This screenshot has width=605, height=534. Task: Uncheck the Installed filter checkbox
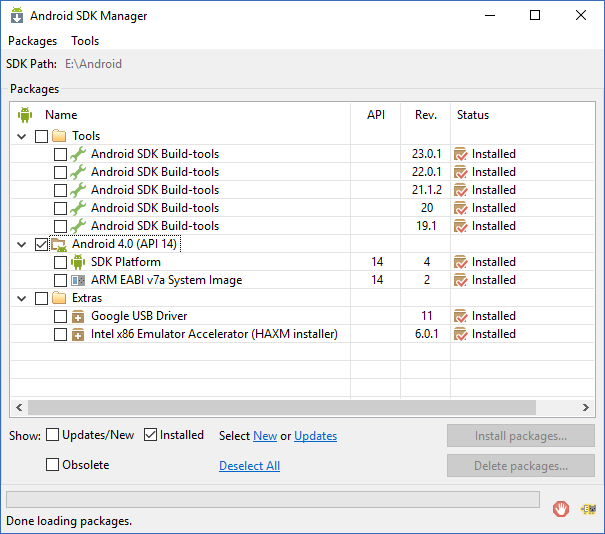[151, 435]
